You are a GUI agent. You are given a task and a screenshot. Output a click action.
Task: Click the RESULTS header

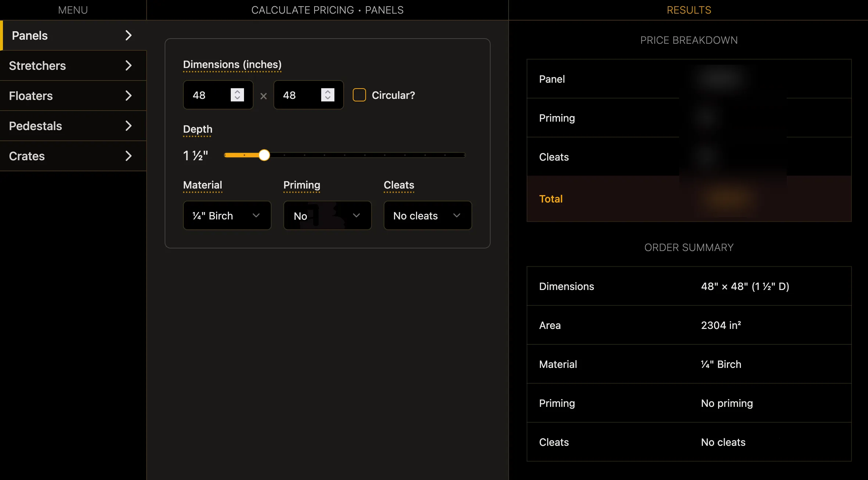[x=689, y=10]
